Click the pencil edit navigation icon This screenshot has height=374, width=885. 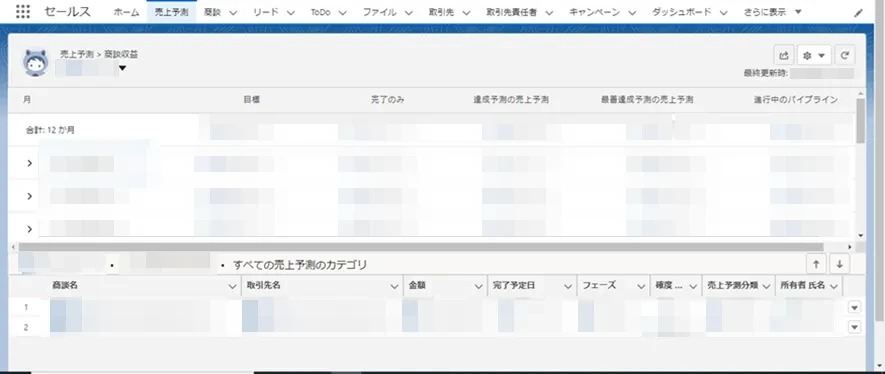click(x=858, y=13)
